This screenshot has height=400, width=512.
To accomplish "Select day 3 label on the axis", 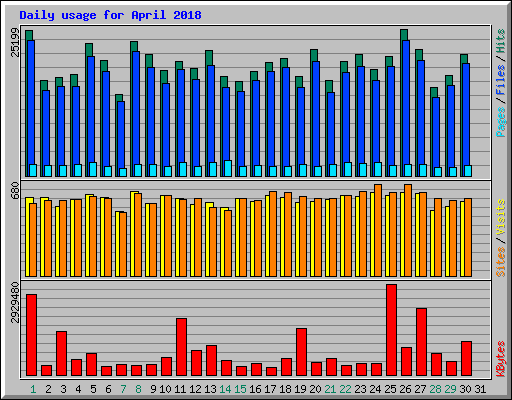I will pos(63,389).
